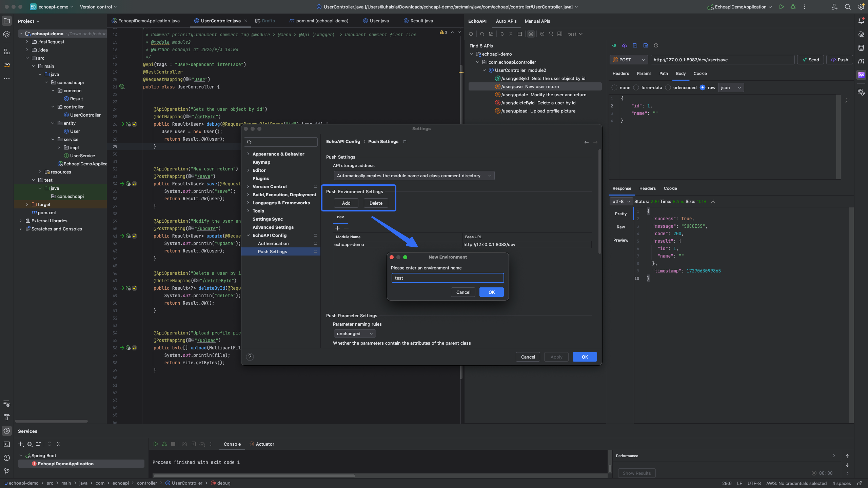This screenshot has height=488, width=868.
Task: Open the Maven tool window icon
Action: tap(861, 61)
